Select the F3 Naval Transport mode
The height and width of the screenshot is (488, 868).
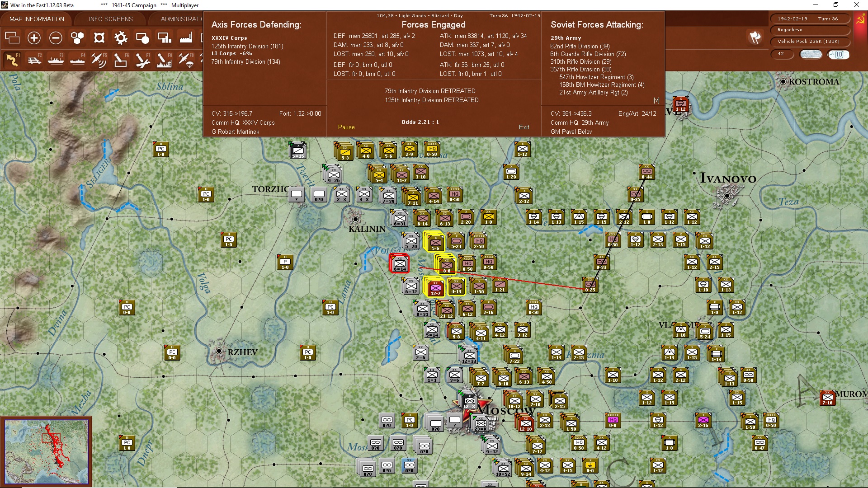pyautogui.click(x=56, y=60)
